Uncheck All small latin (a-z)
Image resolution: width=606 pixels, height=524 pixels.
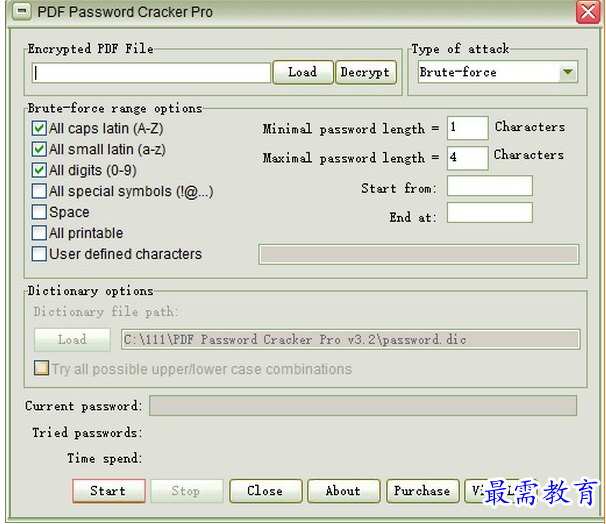point(39,149)
